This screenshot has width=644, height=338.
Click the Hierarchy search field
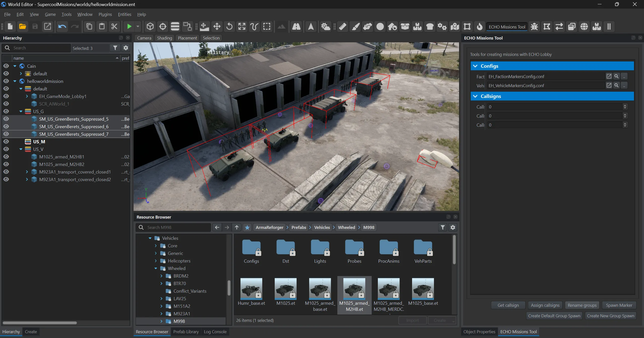pyautogui.click(x=36, y=48)
